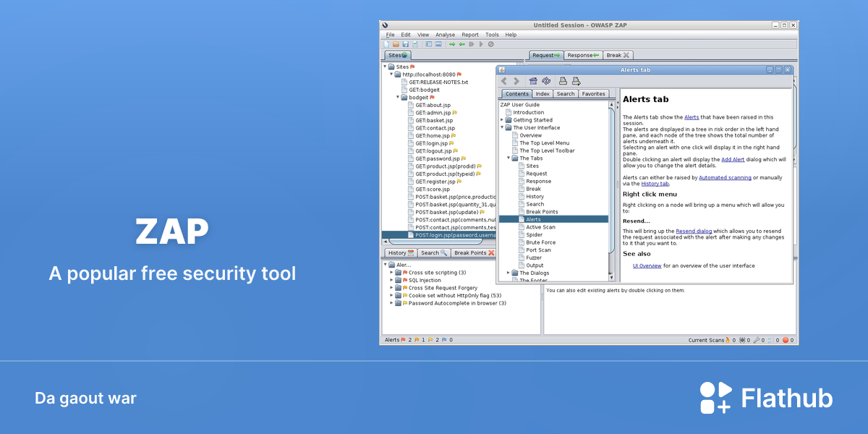Click the help viewer back arrow
This screenshot has width=868, height=434.
504,81
